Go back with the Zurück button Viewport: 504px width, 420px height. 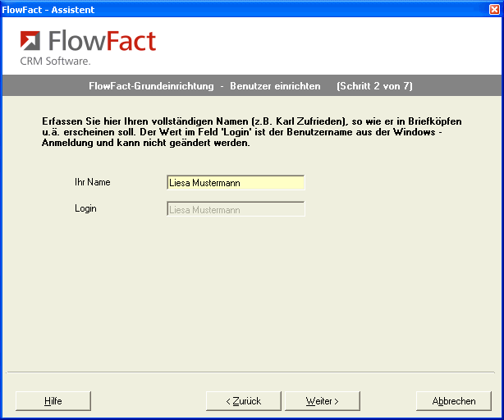pyautogui.click(x=243, y=401)
